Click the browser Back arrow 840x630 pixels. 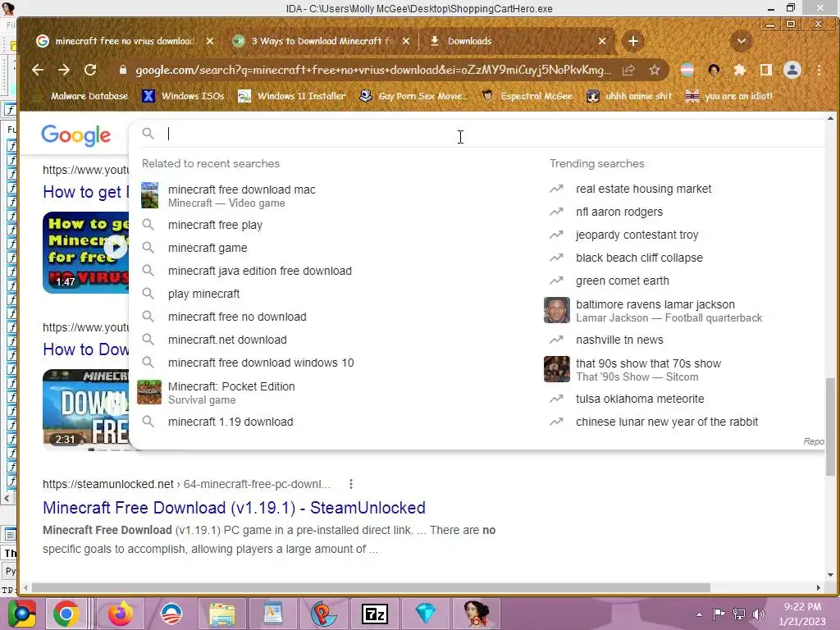tap(38, 70)
